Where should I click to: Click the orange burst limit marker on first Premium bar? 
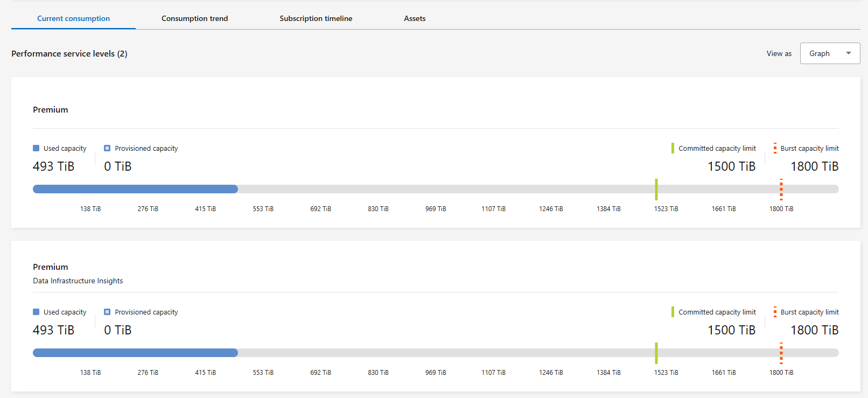point(781,189)
